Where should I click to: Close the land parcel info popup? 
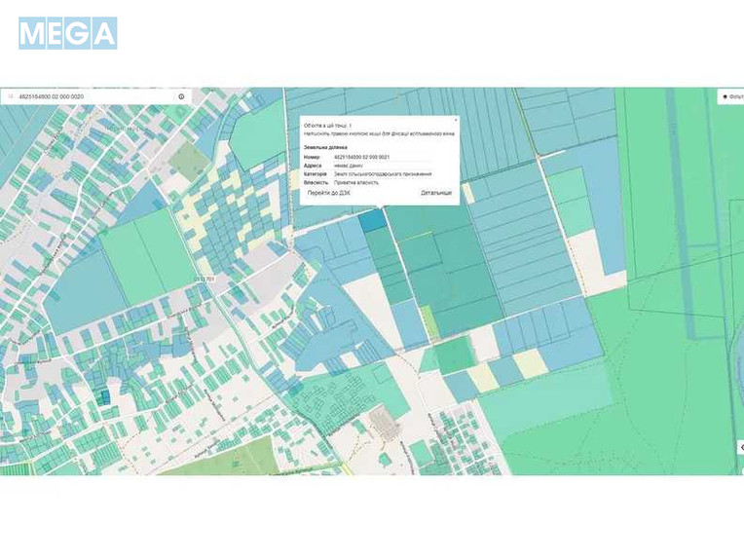tap(456, 120)
